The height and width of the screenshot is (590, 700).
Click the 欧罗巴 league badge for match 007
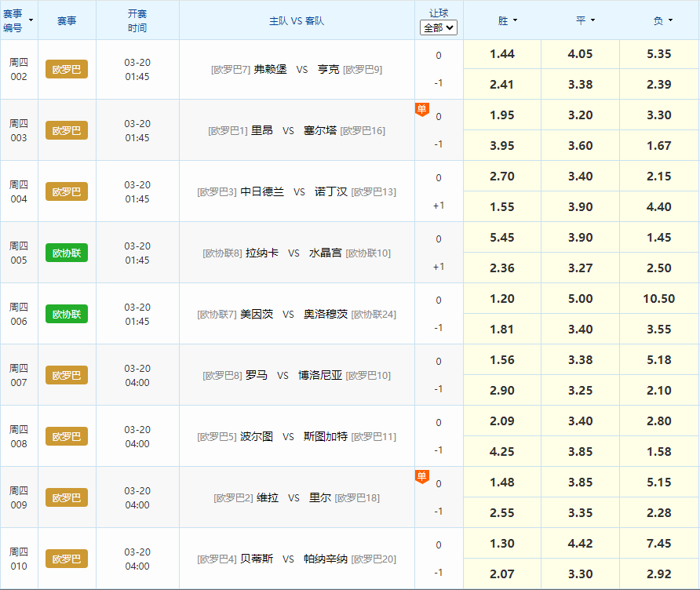[67, 375]
